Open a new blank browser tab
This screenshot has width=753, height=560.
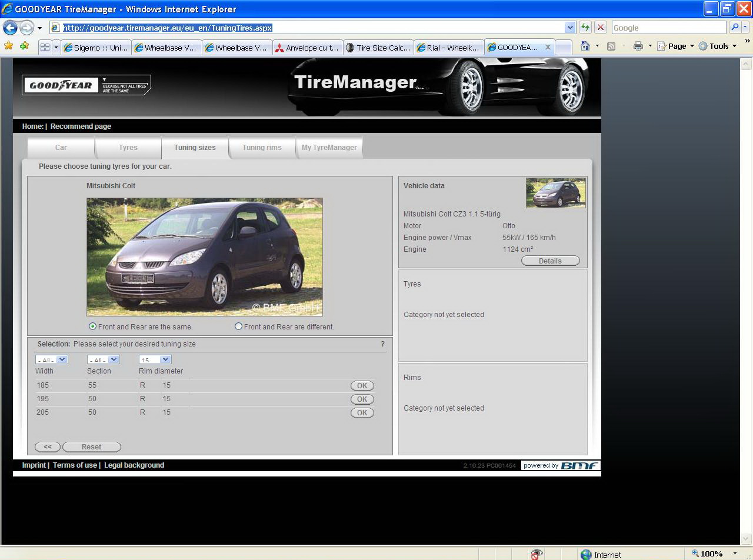563,48
